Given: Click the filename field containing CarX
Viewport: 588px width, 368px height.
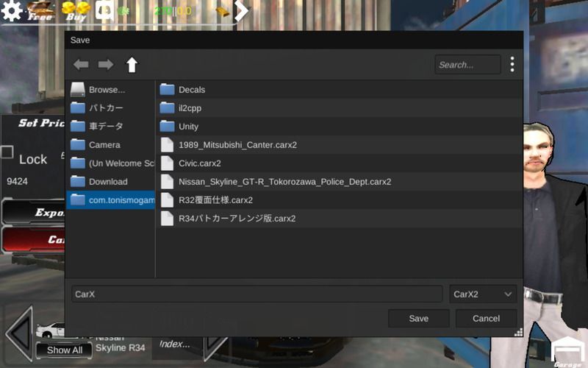Looking at the screenshot, I should pos(257,294).
